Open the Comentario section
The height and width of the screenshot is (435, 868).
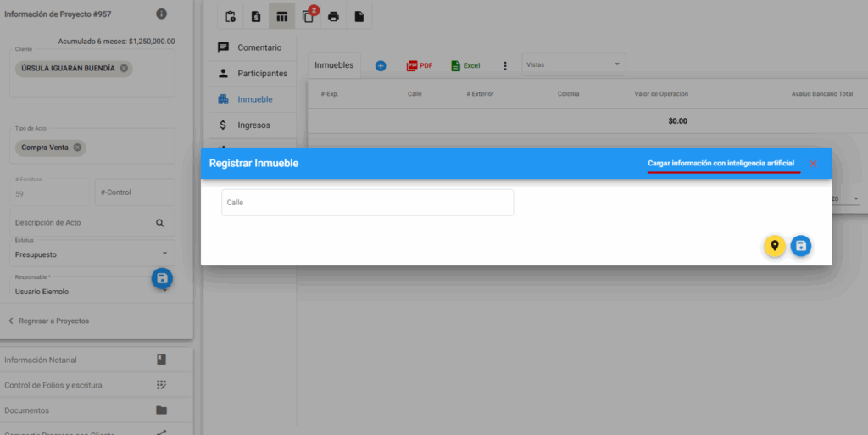[x=253, y=47]
